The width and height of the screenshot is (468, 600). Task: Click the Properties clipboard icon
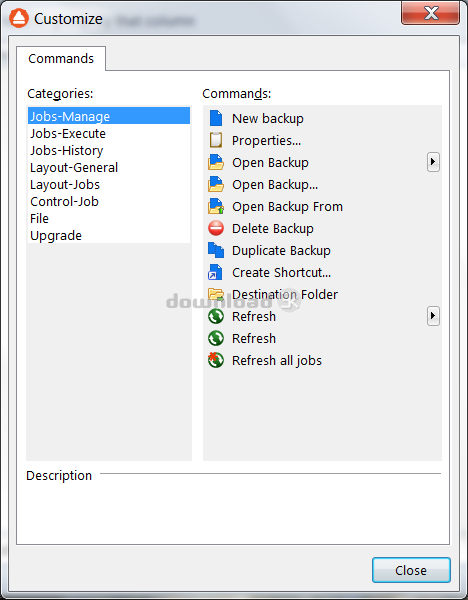pos(216,140)
